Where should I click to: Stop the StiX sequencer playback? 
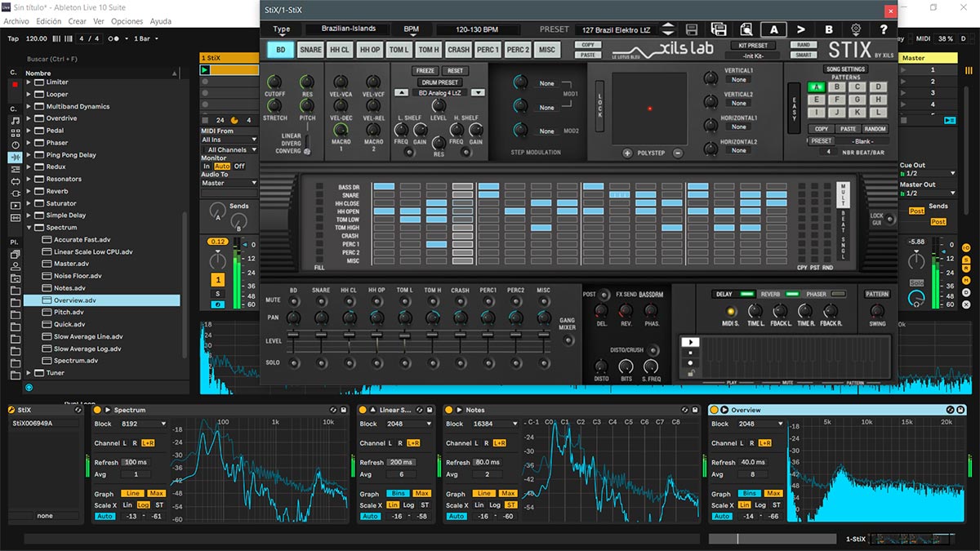[x=690, y=353]
